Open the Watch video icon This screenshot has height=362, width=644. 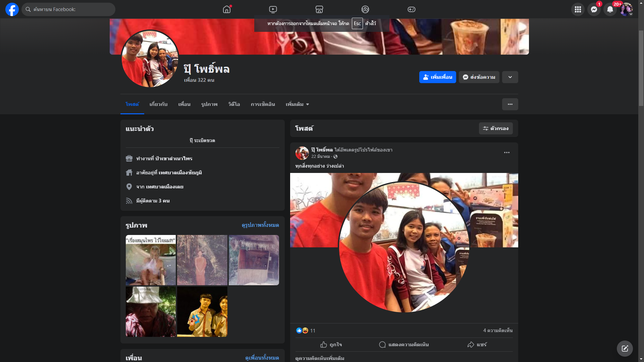click(x=273, y=9)
